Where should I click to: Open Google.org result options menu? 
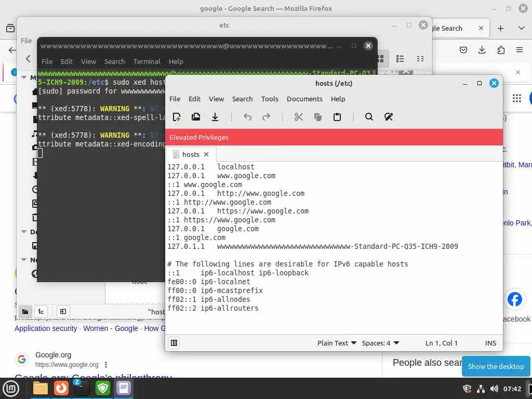click(x=106, y=365)
